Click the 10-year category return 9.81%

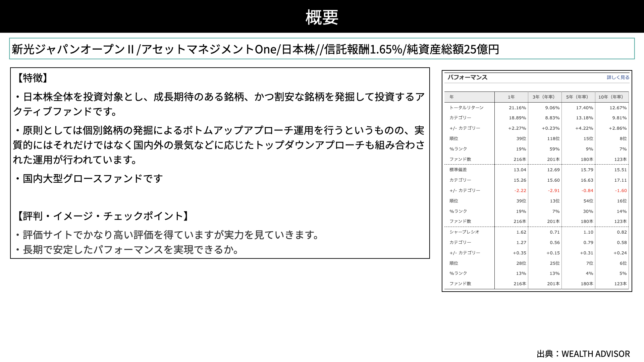620,118
